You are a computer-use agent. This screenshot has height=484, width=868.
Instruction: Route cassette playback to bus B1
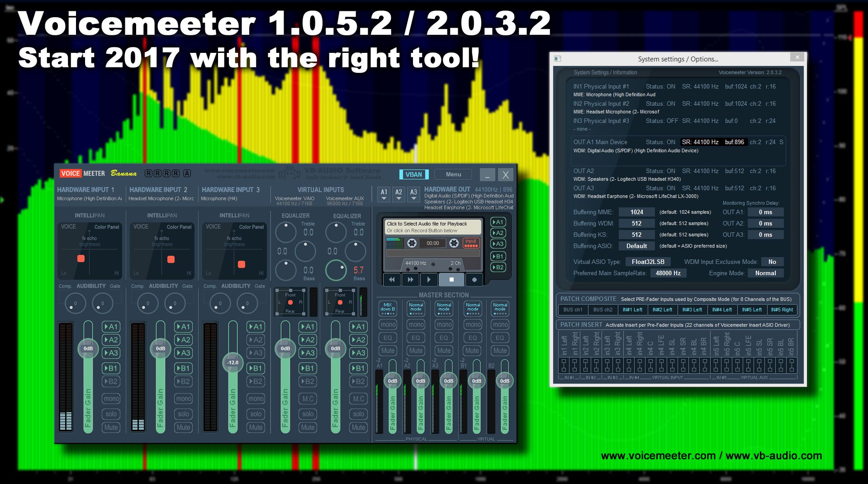pyautogui.click(x=498, y=256)
